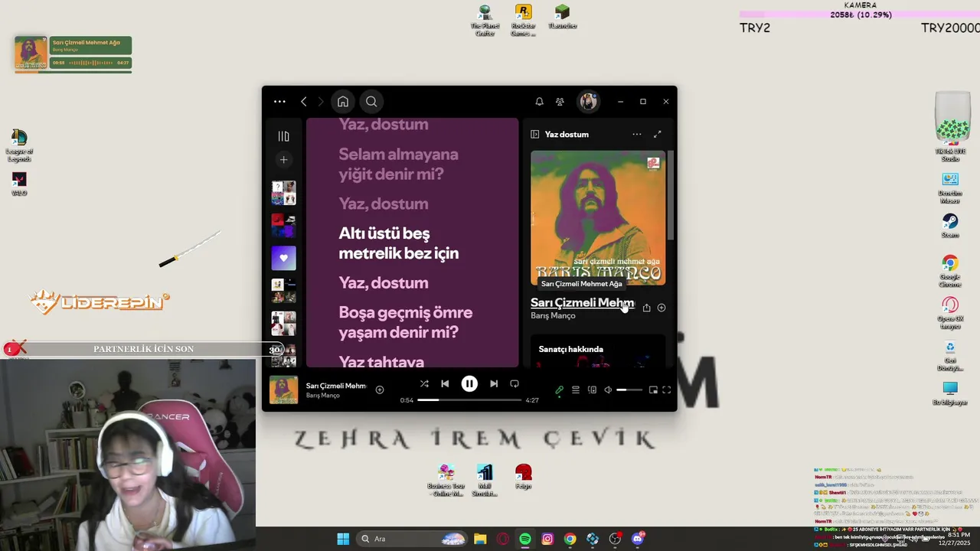The height and width of the screenshot is (551, 980).
Task: Seek within the song progress bar
Action: pos(469,400)
